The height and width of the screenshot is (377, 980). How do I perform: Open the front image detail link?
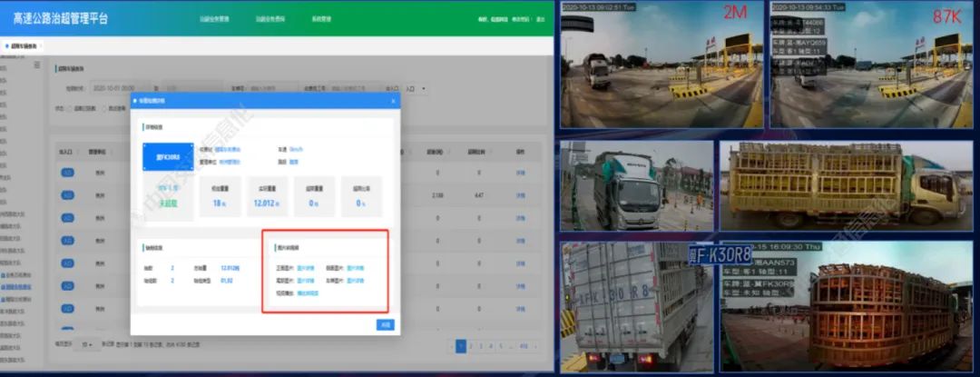tap(307, 268)
